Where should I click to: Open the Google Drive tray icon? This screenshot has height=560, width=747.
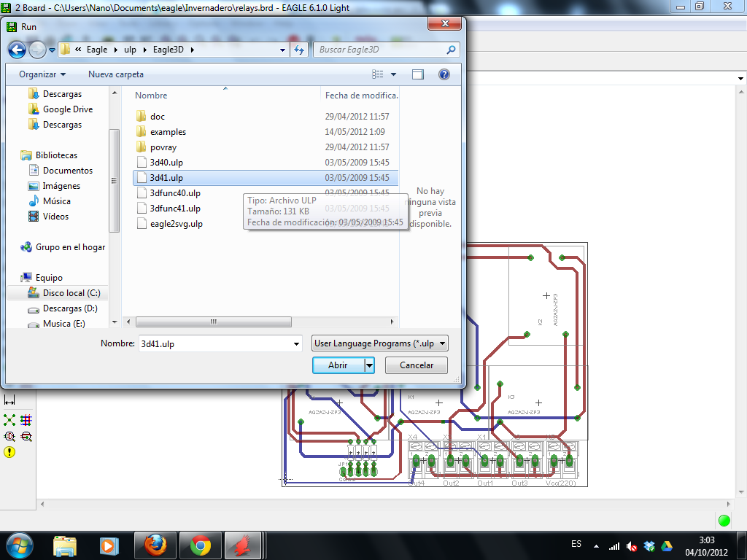[666, 546]
